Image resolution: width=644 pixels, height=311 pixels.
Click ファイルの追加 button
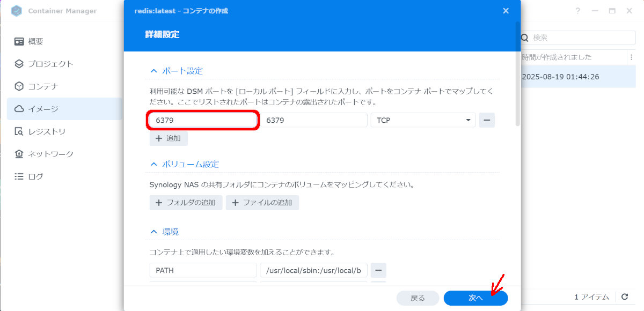tap(262, 203)
